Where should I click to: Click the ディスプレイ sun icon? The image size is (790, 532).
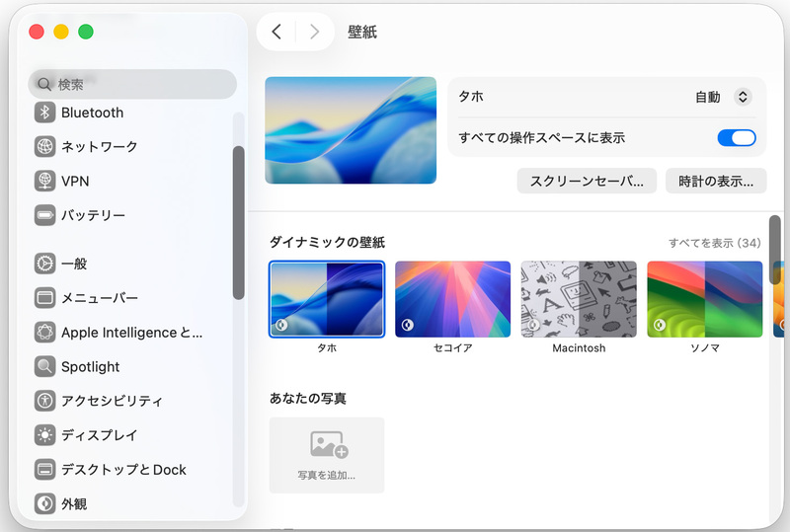44,434
